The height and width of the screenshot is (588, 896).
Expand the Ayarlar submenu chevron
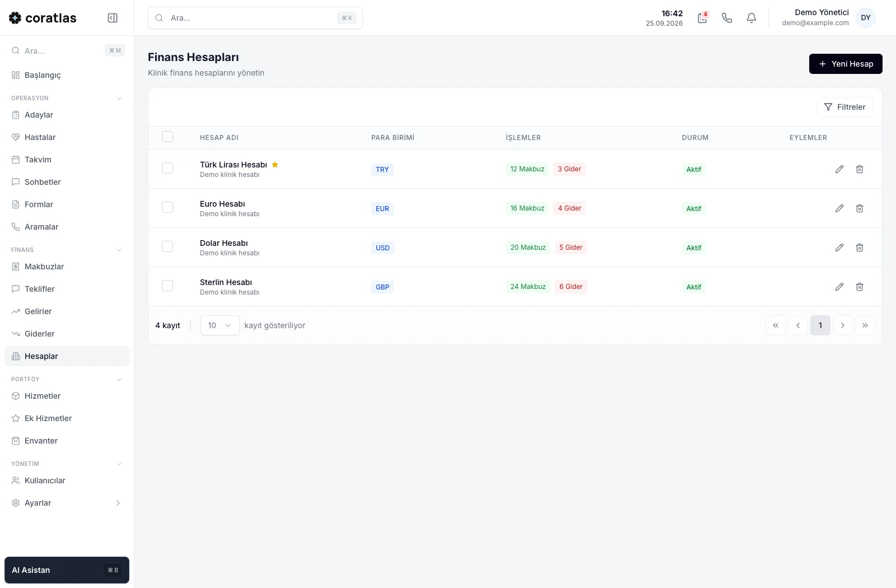[118, 503]
